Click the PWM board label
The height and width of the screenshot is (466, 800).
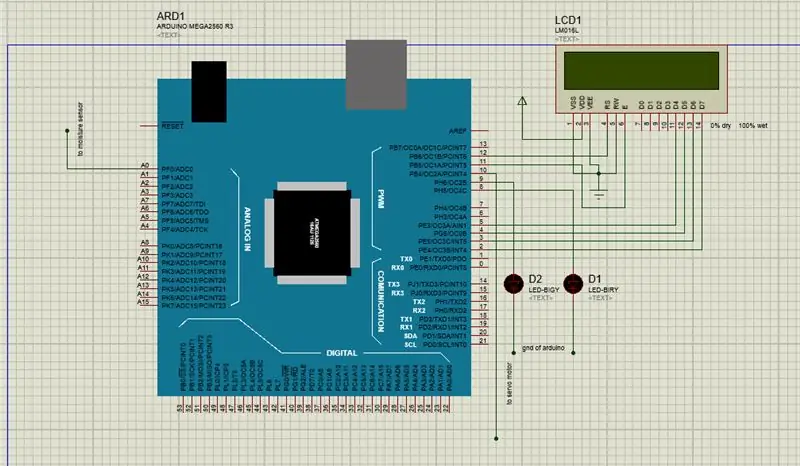tap(381, 199)
